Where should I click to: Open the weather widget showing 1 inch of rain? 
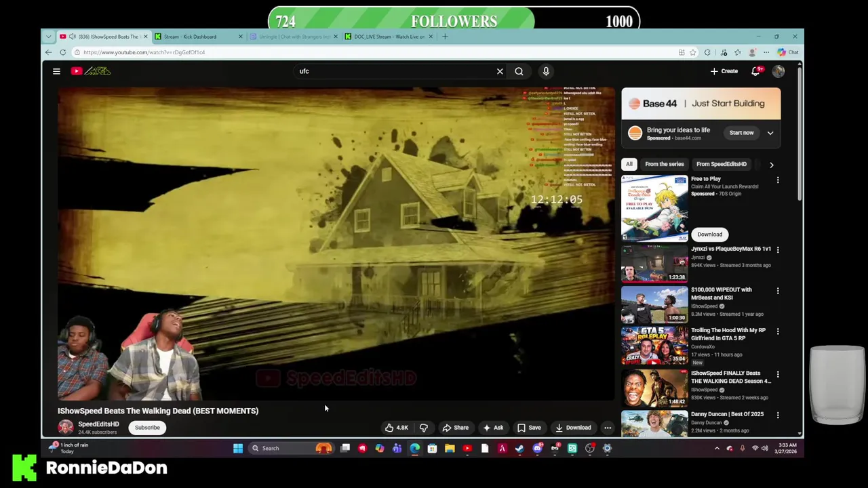[x=68, y=448]
